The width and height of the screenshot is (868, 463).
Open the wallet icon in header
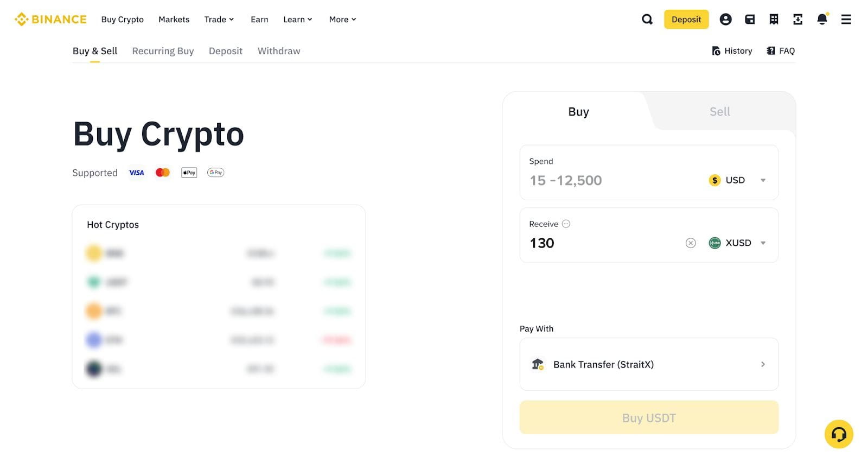[x=750, y=20]
